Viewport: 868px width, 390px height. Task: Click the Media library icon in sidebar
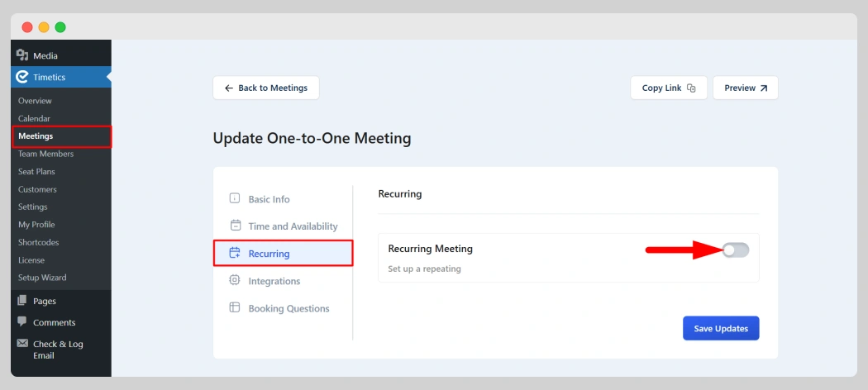pyautogui.click(x=22, y=55)
